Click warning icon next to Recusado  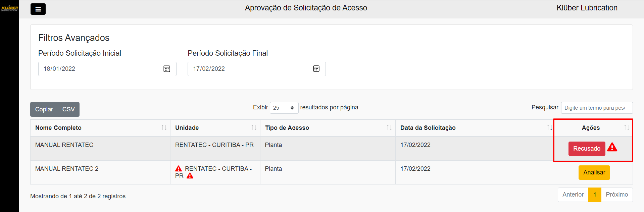pyautogui.click(x=612, y=148)
